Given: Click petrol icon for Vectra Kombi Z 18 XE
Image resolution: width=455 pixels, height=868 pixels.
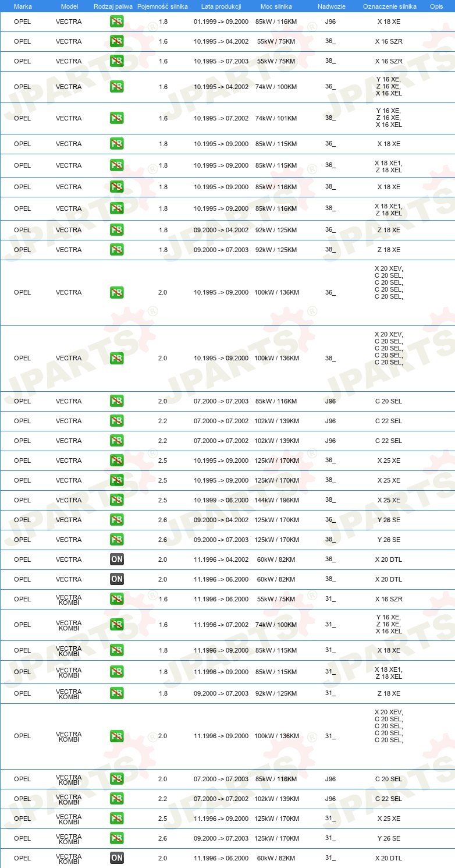Looking at the screenshot, I should click(x=117, y=693).
